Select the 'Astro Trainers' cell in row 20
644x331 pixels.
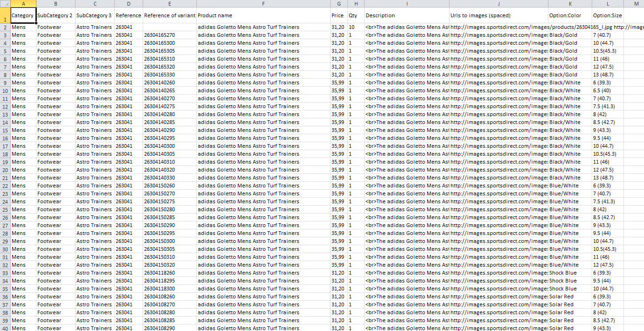[95, 170]
